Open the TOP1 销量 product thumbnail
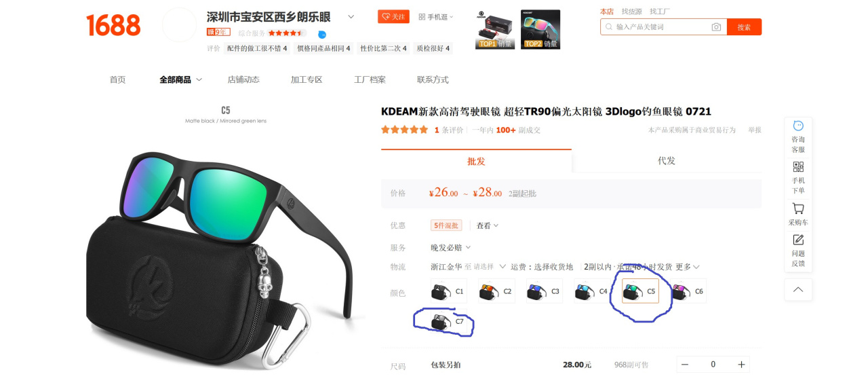Image resolution: width=868 pixels, height=387 pixels. coord(494,29)
